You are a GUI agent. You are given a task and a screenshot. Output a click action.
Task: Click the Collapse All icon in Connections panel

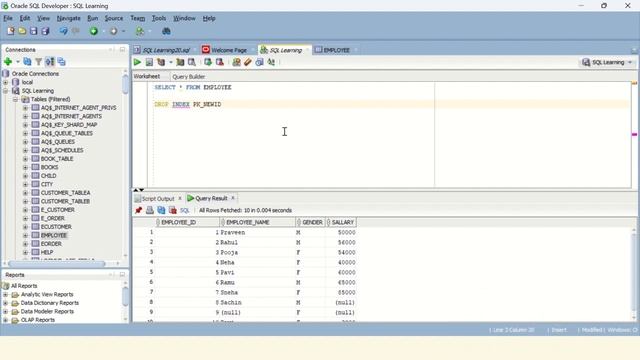click(x=61, y=62)
